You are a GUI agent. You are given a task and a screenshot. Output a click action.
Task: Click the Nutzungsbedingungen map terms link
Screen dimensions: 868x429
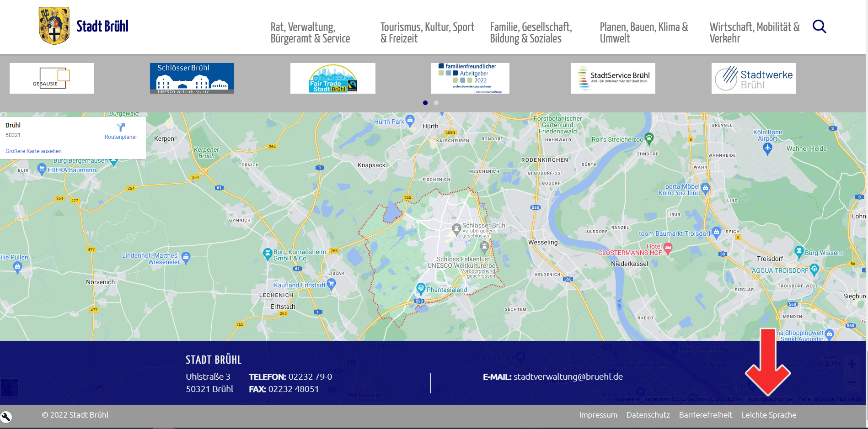point(771,399)
